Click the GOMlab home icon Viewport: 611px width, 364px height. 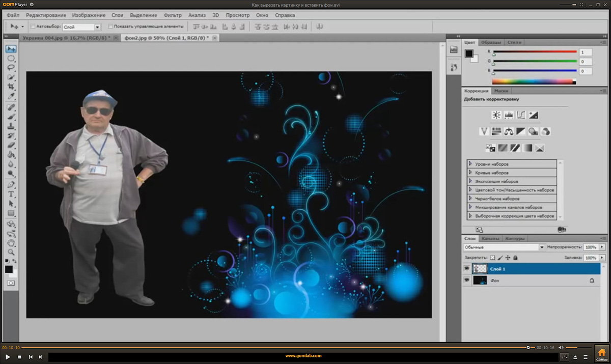point(601,353)
